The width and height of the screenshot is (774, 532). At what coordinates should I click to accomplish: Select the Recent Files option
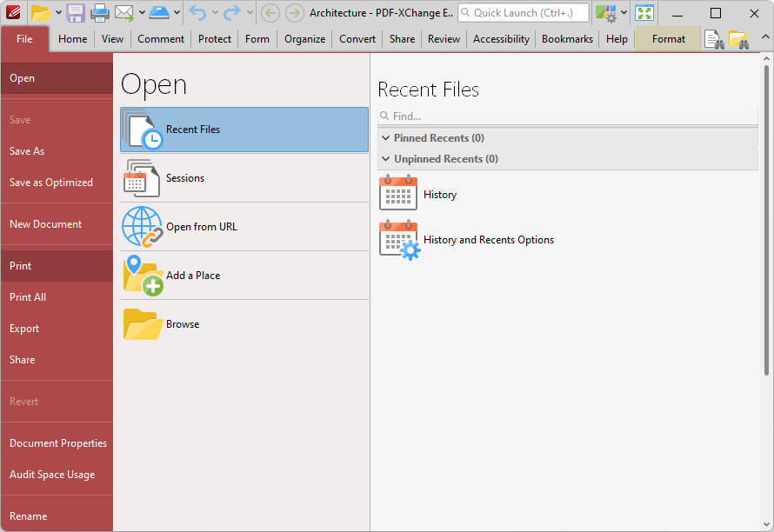(x=244, y=130)
